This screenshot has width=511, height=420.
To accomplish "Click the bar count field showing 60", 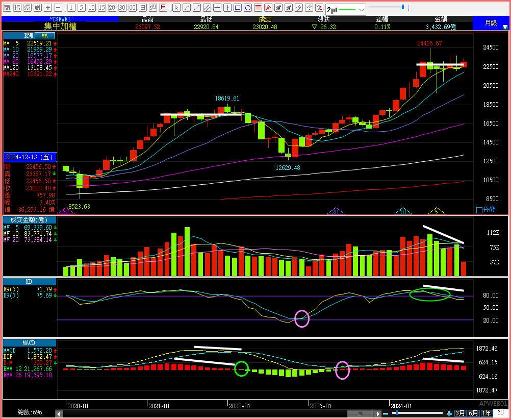I will [x=501, y=413].
